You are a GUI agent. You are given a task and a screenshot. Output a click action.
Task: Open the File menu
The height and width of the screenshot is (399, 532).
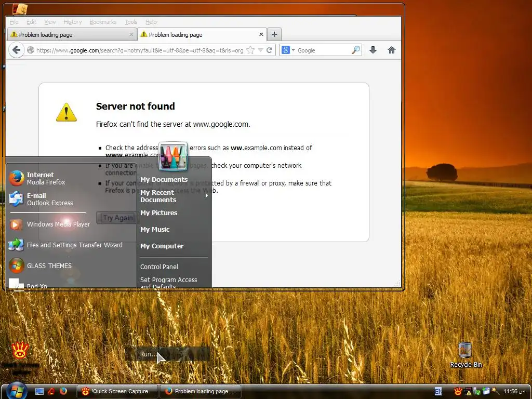(14, 22)
